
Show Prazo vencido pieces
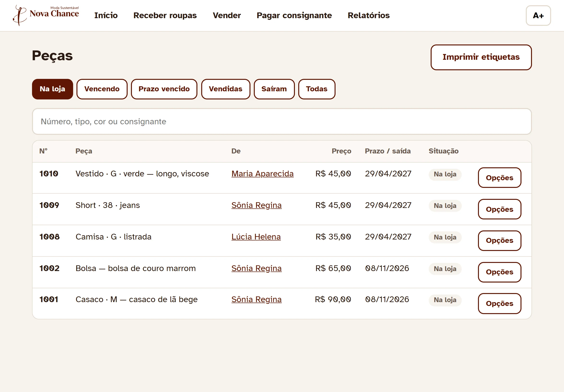pyautogui.click(x=164, y=89)
